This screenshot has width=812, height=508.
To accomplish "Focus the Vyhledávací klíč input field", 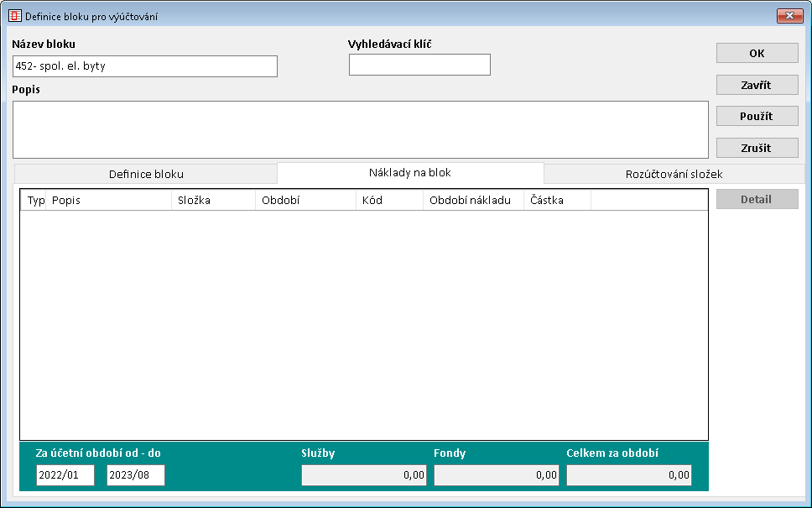I will (x=419, y=65).
